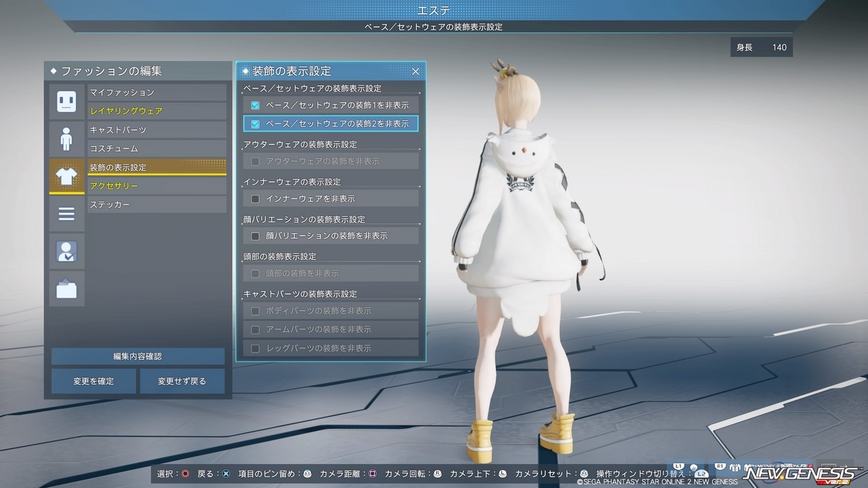Open アクセサリー menu item
This screenshot has width=868, height=488.
pos(157,187)
